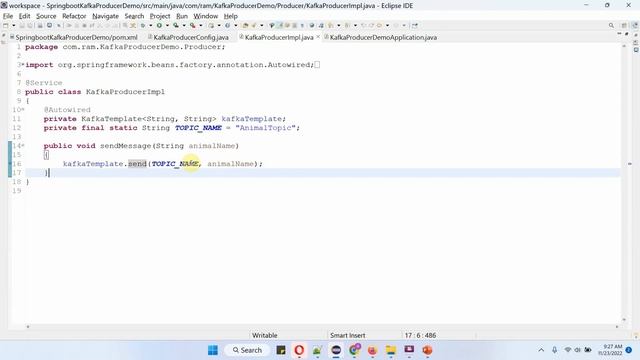Open the File menu

click(x=8, y=16)
